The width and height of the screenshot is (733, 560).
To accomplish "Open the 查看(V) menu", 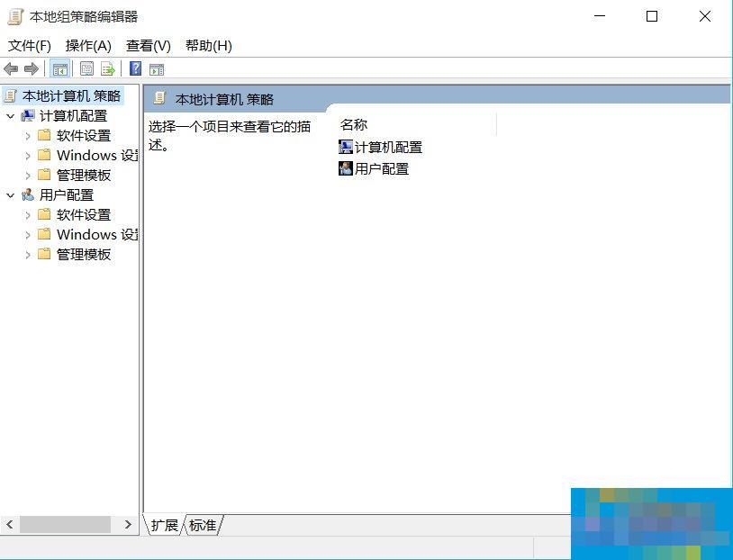I will (x=149, y=46).
